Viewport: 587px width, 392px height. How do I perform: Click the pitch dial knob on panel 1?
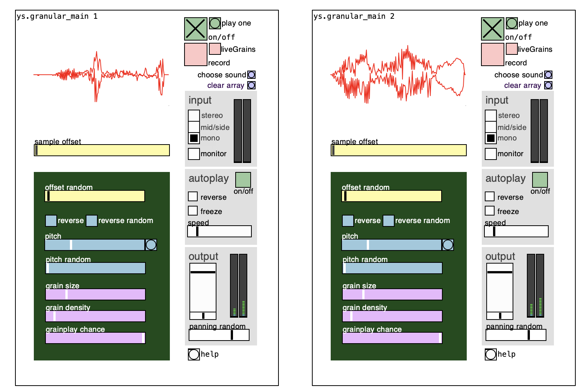click(x=151, y=245)
